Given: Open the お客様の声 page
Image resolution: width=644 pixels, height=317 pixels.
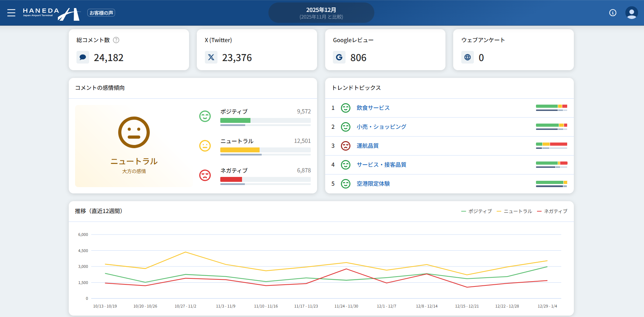Looking at the screenshot, I should (x=101, y=12).
